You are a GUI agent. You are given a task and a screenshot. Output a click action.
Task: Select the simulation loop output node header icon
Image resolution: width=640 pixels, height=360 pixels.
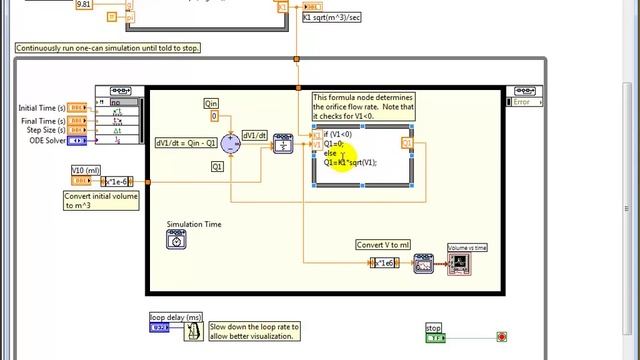pyautogui.click(x=525, y=91)
